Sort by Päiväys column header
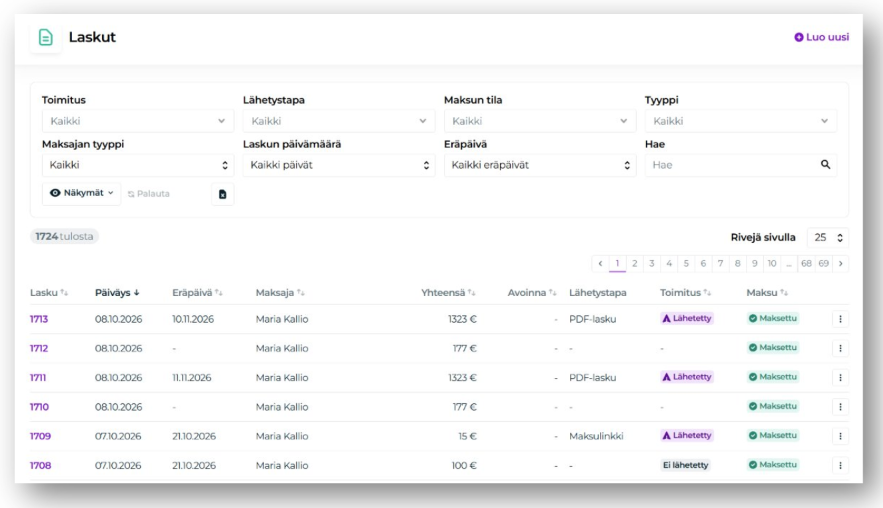This screenshot has height=508, width=883. tap(117, 293)
